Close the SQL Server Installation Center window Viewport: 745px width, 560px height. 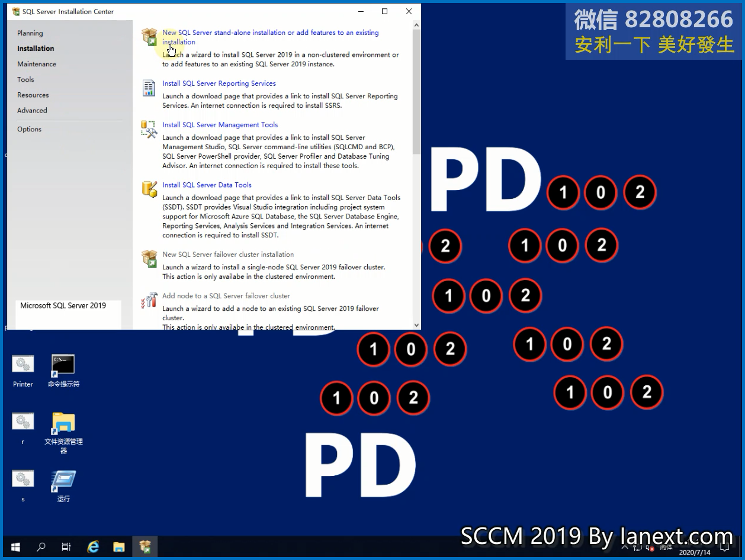click(x=409, y=11)
